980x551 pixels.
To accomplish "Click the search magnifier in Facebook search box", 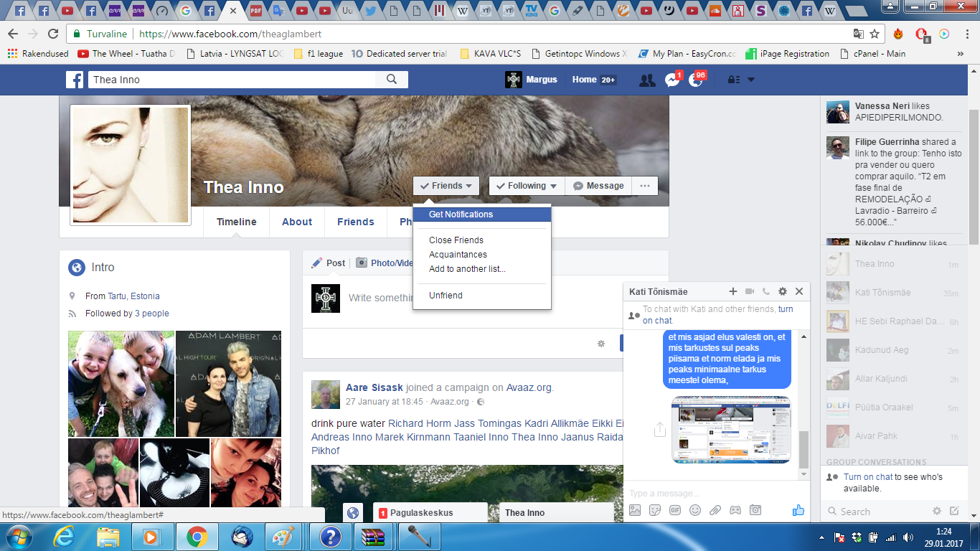I will [x=392, y=80].
